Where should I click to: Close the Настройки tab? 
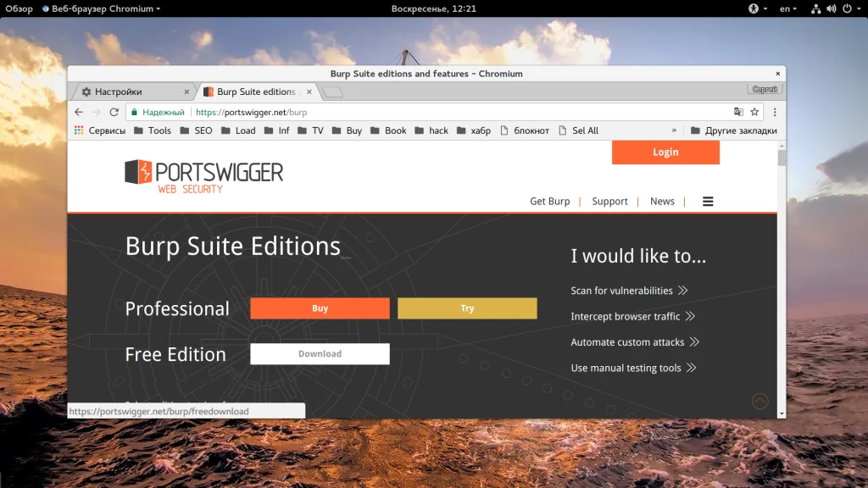[186, 91]
